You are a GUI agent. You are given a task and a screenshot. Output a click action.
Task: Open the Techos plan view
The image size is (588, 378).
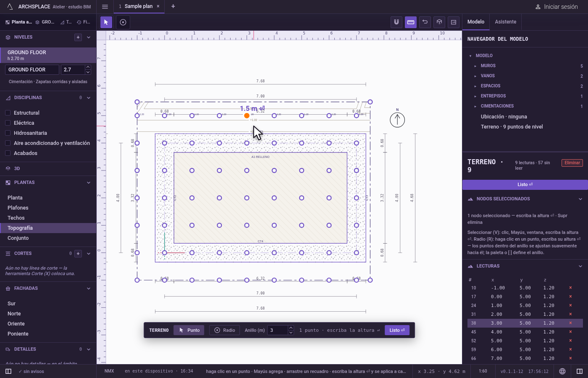16,218
